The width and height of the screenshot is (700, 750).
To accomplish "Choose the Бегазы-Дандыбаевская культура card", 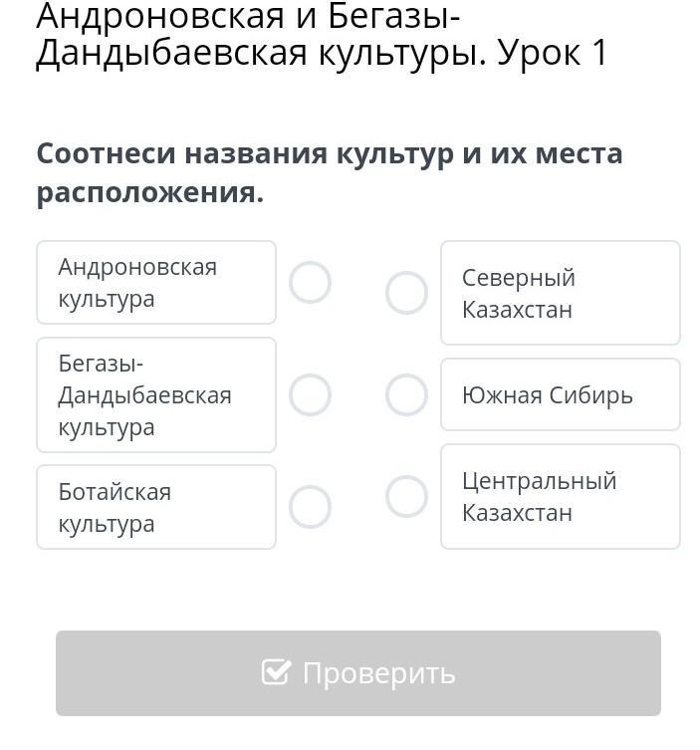I will 156,395.
